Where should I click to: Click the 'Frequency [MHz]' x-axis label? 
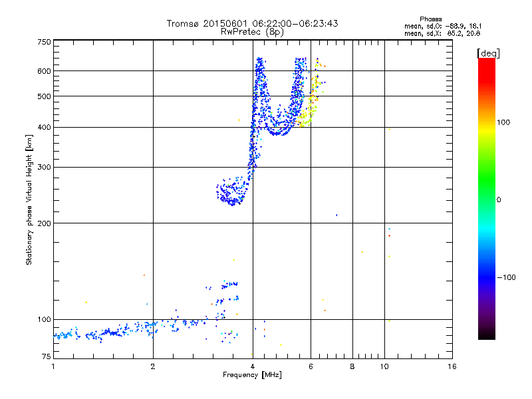(252, 375)
